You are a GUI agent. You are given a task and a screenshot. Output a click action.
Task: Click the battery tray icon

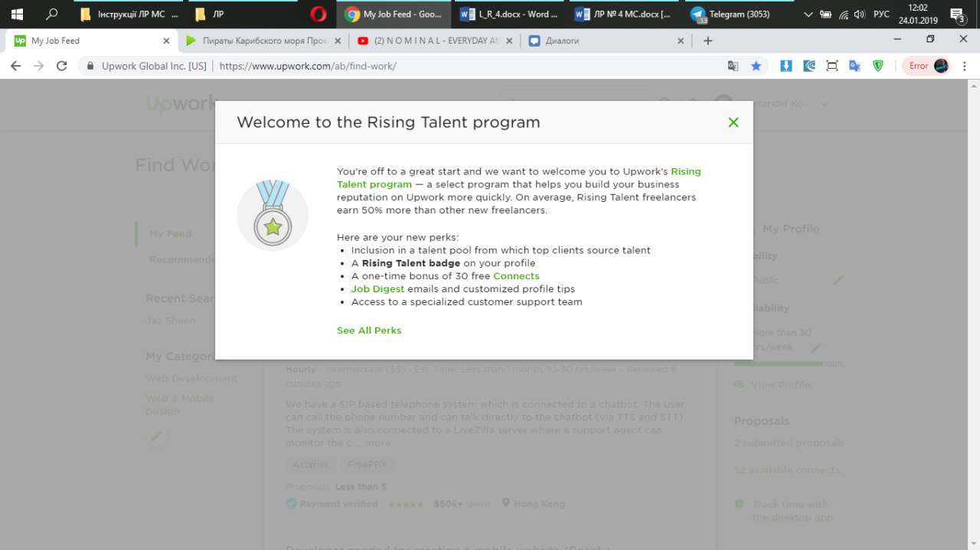click(826, 14)
